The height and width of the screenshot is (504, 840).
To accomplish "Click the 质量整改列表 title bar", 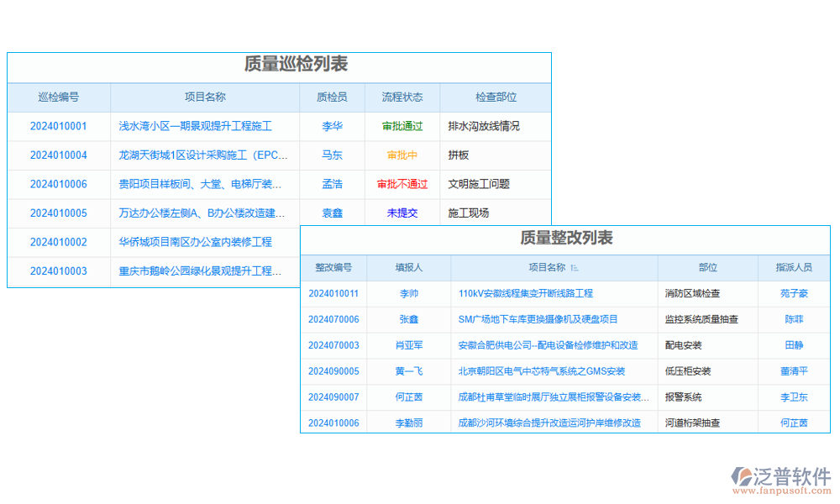I will [568, 239].
